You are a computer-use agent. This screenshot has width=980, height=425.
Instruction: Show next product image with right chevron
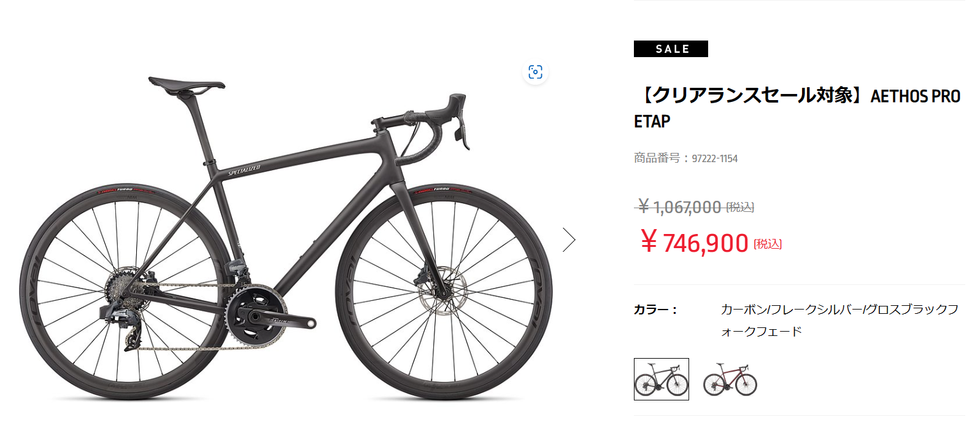pyautogui.click(x=569, y=240)
